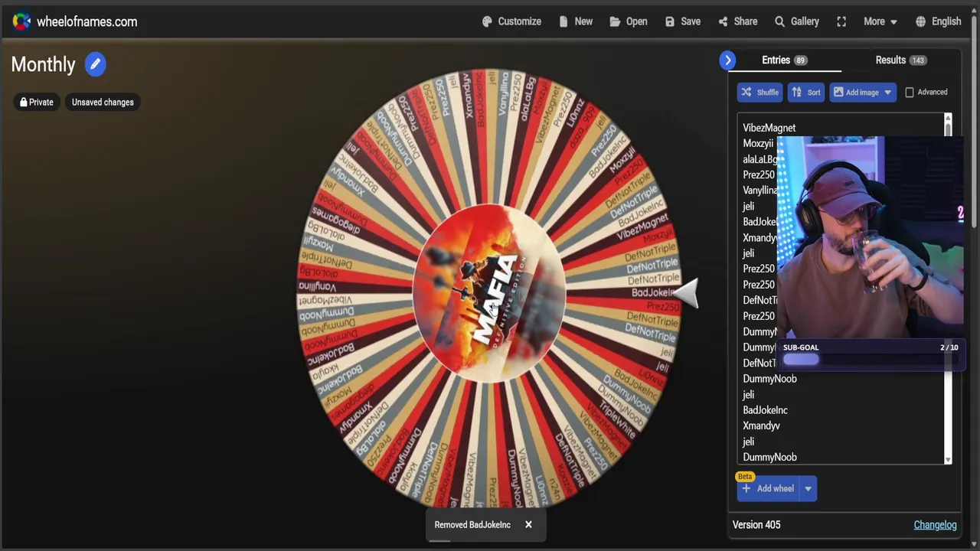The image size is (980, 551).
Task: Click the Add wheel button
Action: (x=768, y=488)
